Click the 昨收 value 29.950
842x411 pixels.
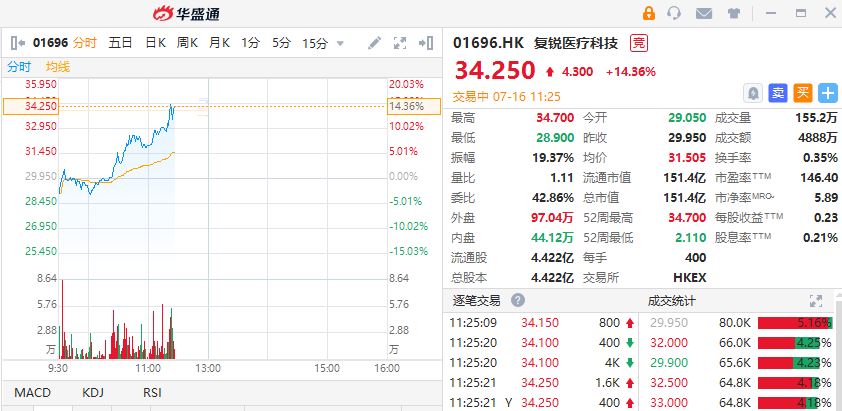point(687,138)
